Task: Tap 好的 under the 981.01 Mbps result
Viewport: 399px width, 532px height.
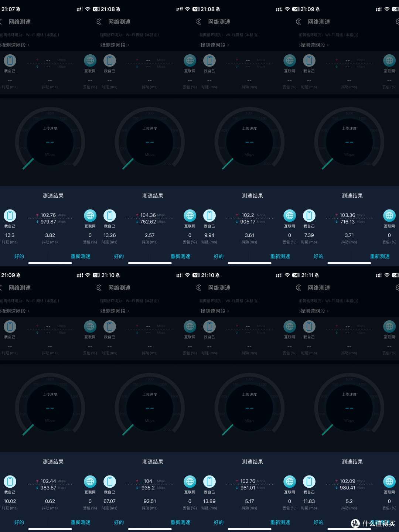Action: [219, 522]
